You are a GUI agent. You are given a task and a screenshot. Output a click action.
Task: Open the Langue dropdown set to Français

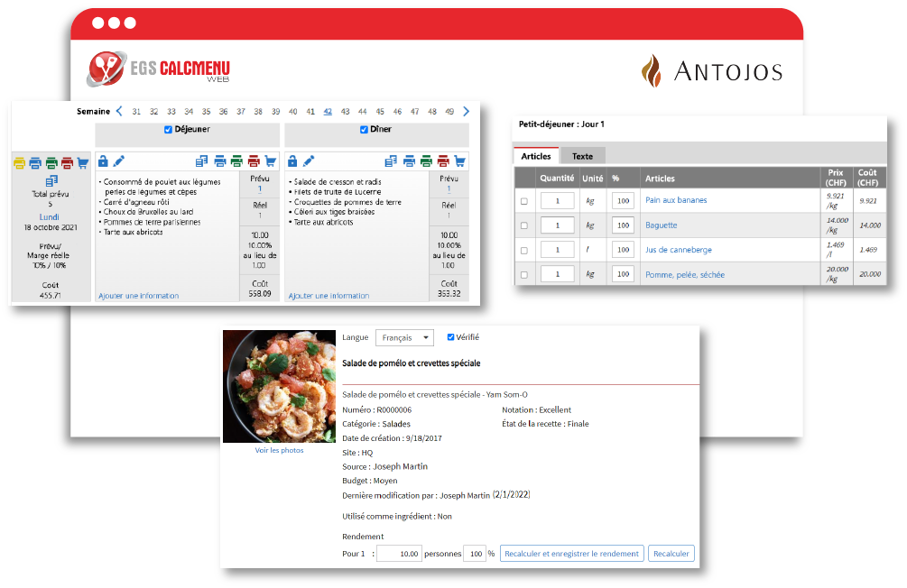click(404, 337)
